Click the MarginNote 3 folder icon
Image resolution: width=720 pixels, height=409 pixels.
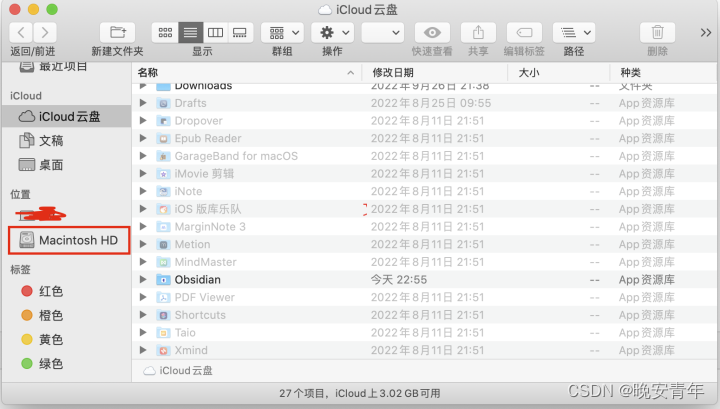[163, 227]
